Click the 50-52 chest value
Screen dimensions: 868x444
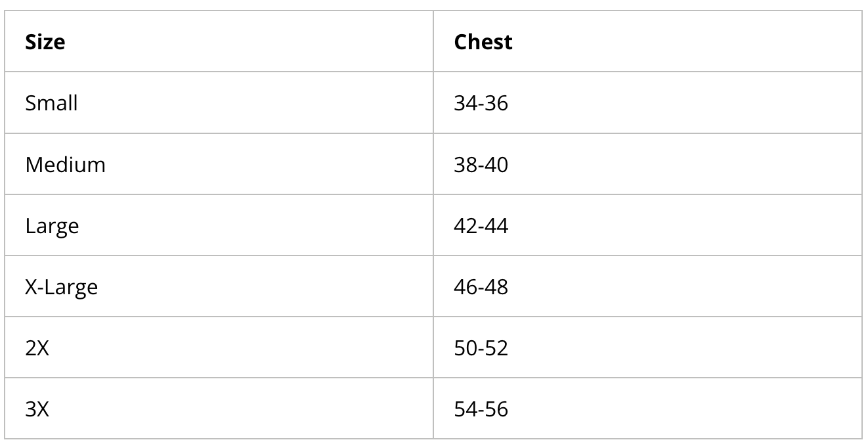481,348
